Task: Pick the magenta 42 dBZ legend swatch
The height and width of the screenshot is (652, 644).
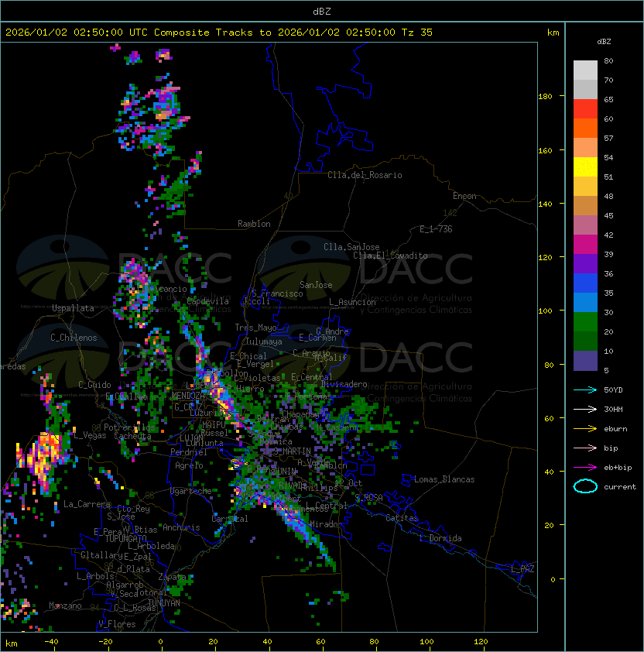Action: 585,245
